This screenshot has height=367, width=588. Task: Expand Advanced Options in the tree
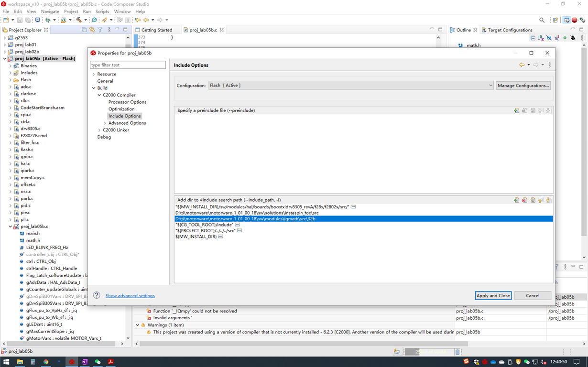coord(105,123)
